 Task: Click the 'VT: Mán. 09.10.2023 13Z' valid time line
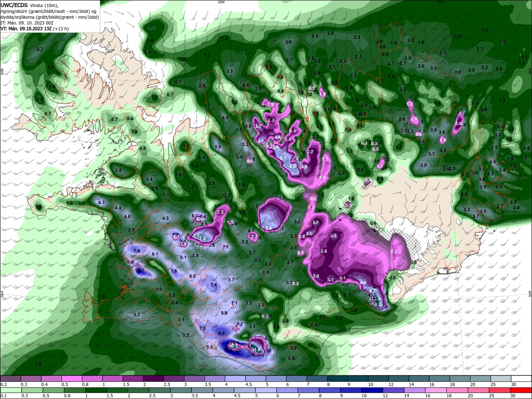tap(34, 29)
